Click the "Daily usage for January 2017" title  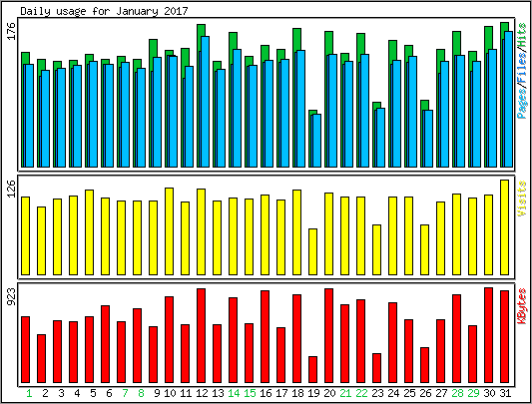104,11
